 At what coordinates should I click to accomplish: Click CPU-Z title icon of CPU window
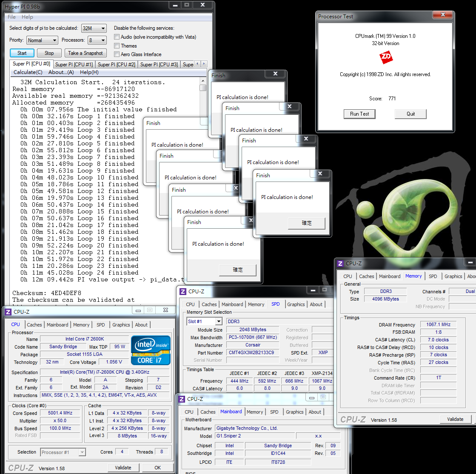[8, 312]
